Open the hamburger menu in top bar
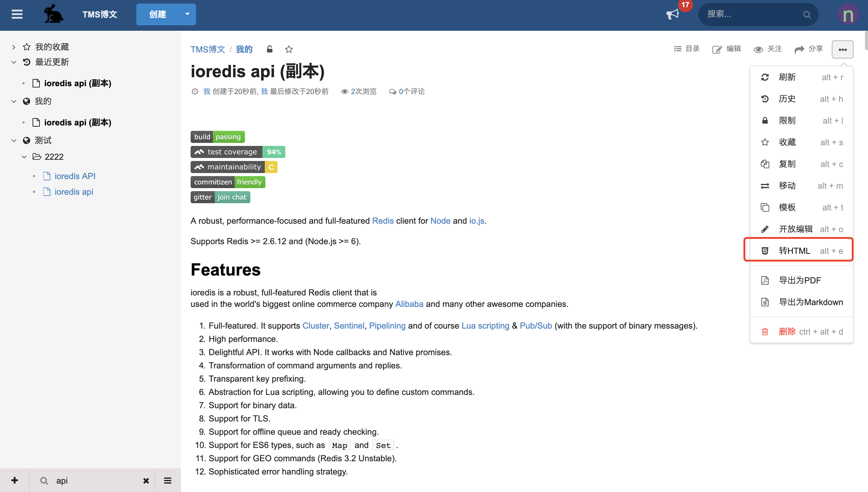The width and height of the screenshot is (868, 492). (x=17, y=14)
